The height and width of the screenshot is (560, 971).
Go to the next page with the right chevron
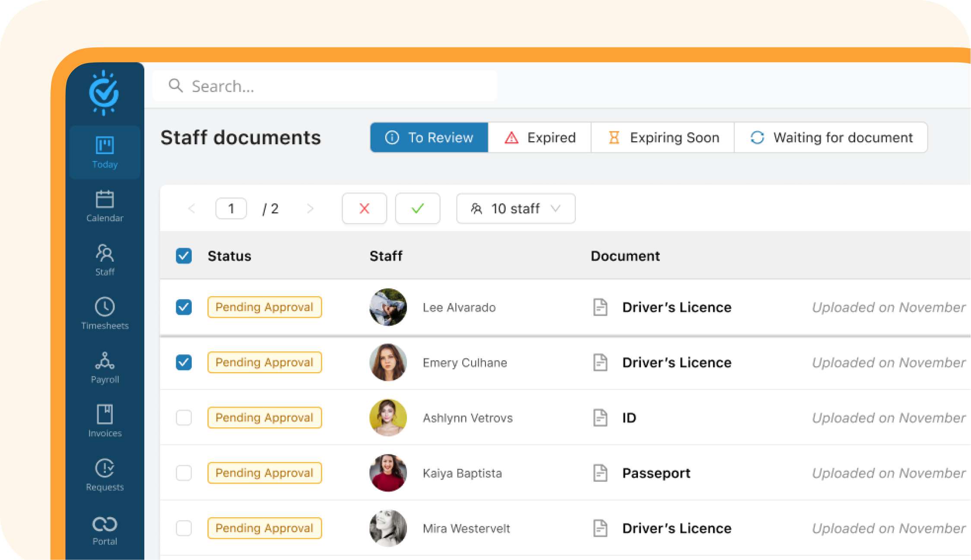(x=310, y=209)
